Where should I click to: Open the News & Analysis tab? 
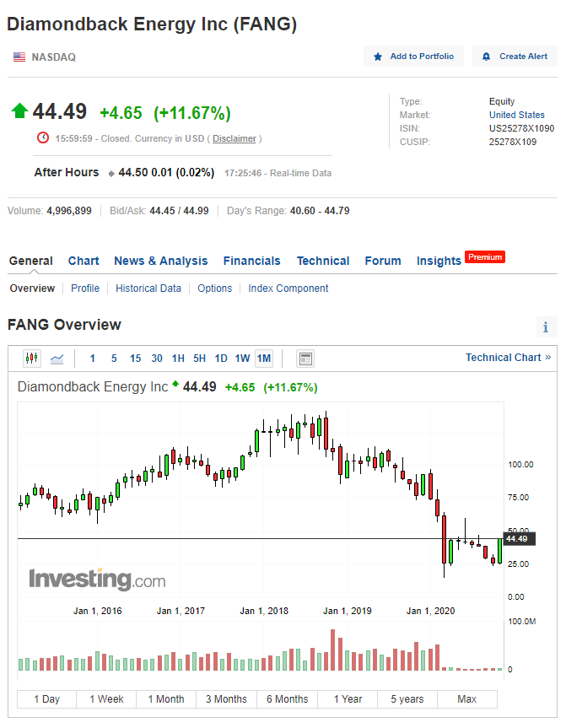tap(160, 261)
